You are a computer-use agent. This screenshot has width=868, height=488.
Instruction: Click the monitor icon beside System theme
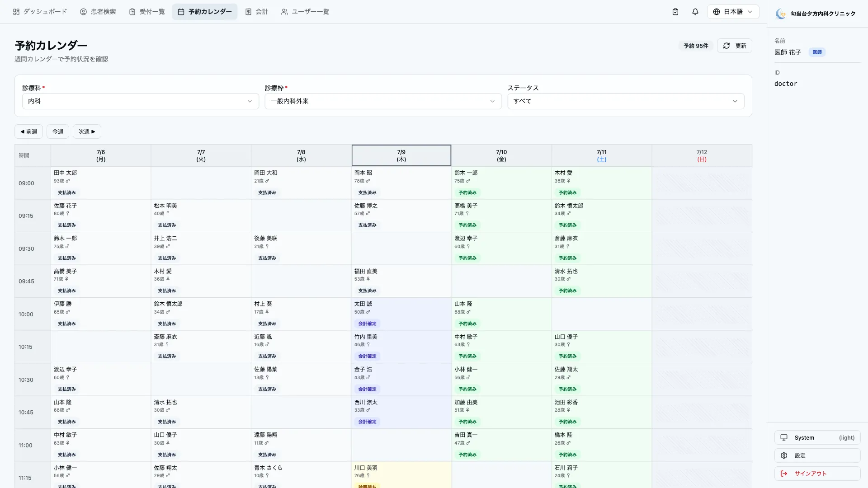point(784,437)
